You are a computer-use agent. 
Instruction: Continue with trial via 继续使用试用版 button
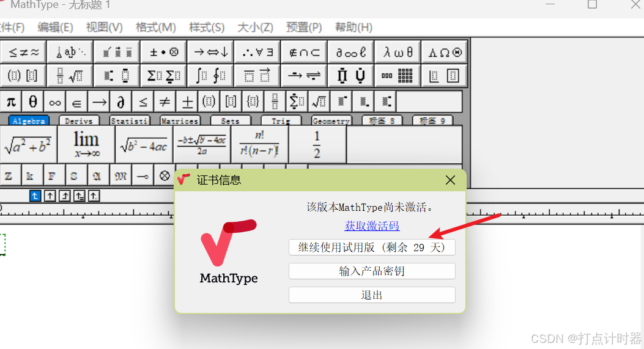[x=372, y=248]
